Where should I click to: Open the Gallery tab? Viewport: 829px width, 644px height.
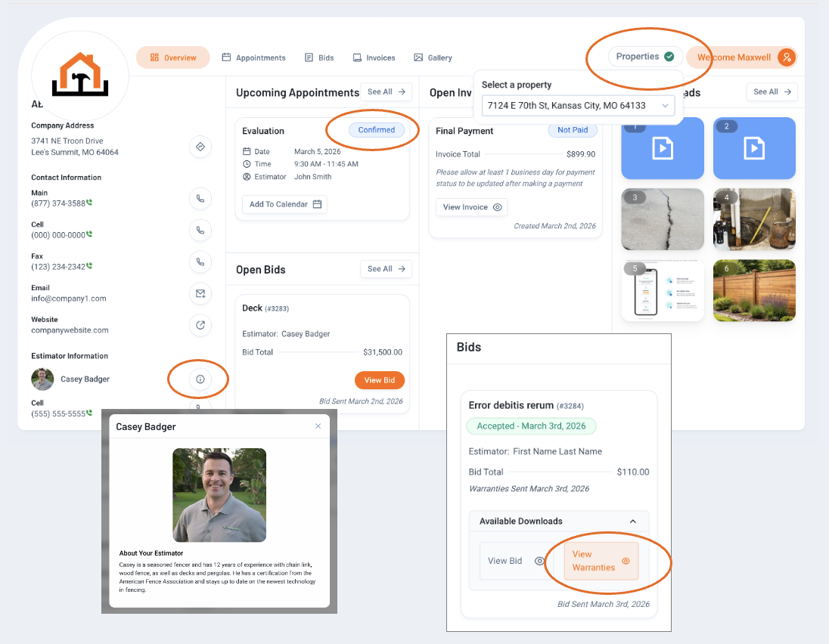pyautogui.click(x=433, y=57)
